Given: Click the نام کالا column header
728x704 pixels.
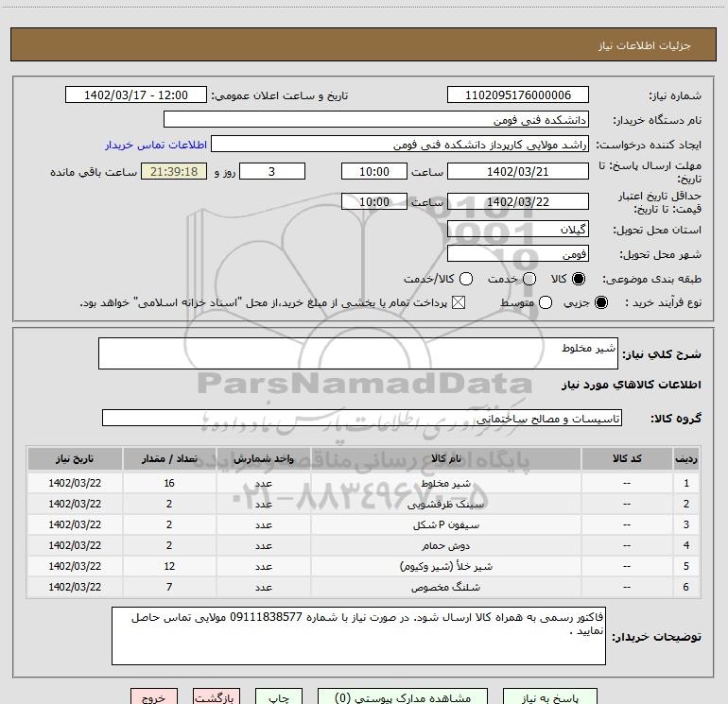Looking at the screenshot, I should coord(445,458).
